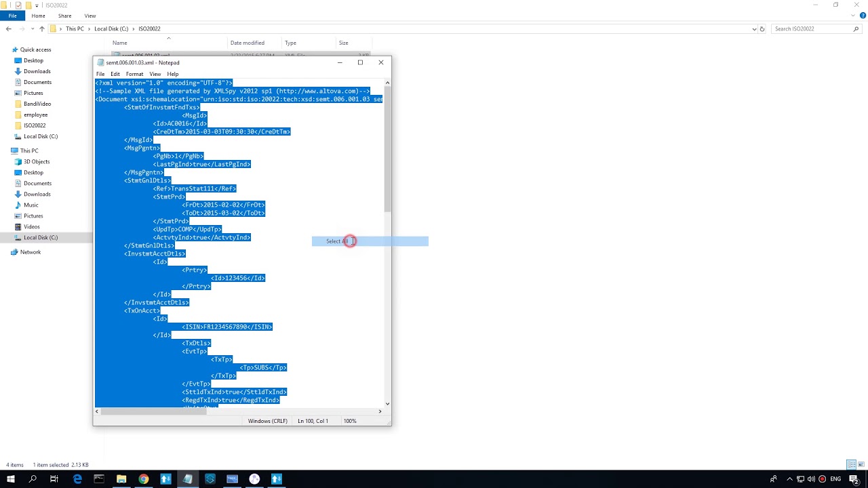This screenshot has height=488, width=868.
Task: Open Local Disk (C:) under Quick access
Action: click(41, 136)
